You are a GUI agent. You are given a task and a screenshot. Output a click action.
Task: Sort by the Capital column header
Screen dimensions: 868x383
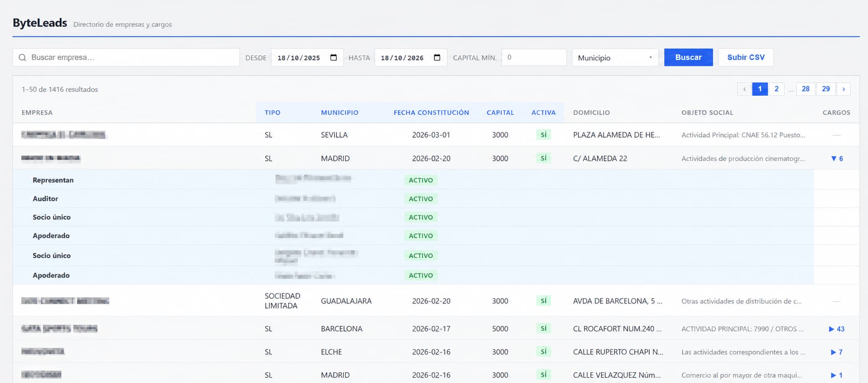coord(500,113)
